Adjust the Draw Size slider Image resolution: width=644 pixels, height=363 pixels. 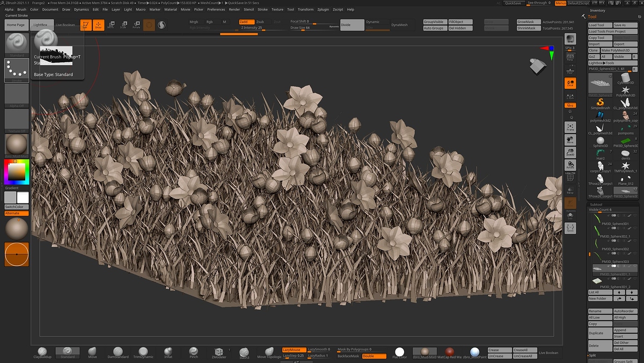314,27
